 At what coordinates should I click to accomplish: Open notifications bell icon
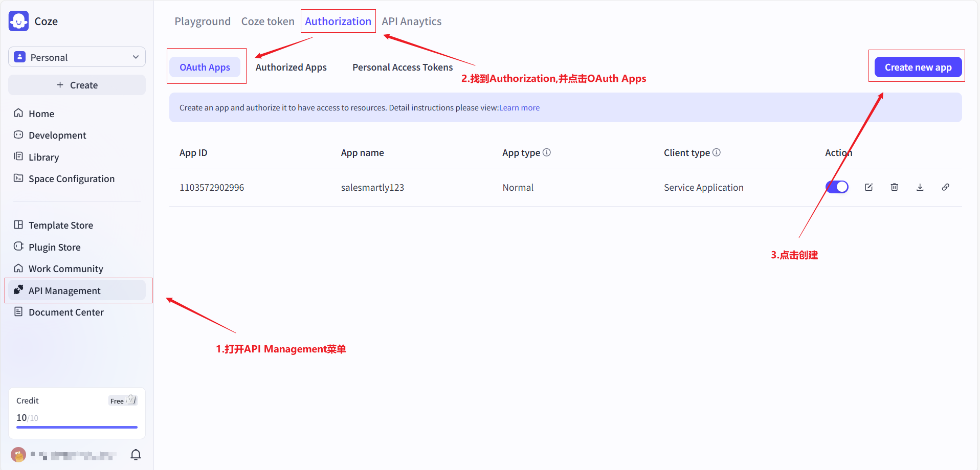136,455
